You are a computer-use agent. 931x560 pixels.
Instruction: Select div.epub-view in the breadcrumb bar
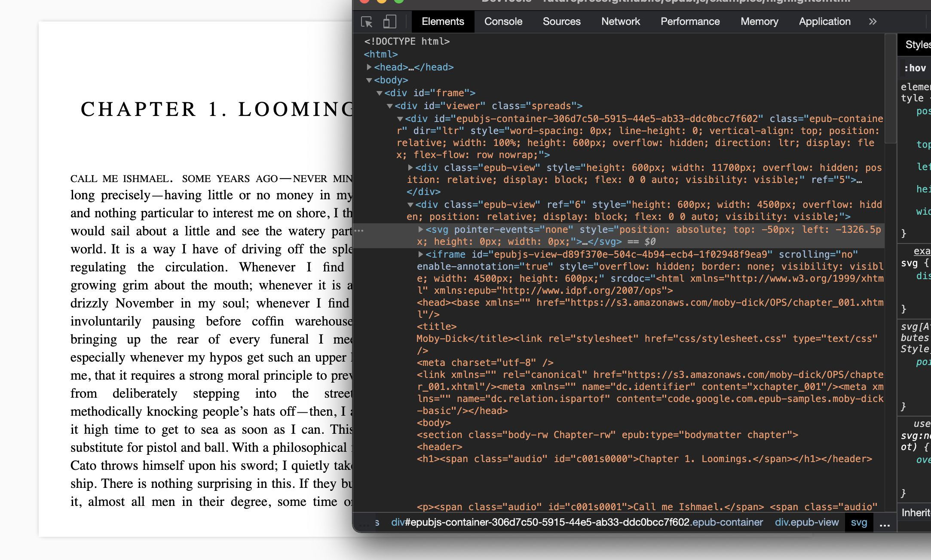[806, 523]
